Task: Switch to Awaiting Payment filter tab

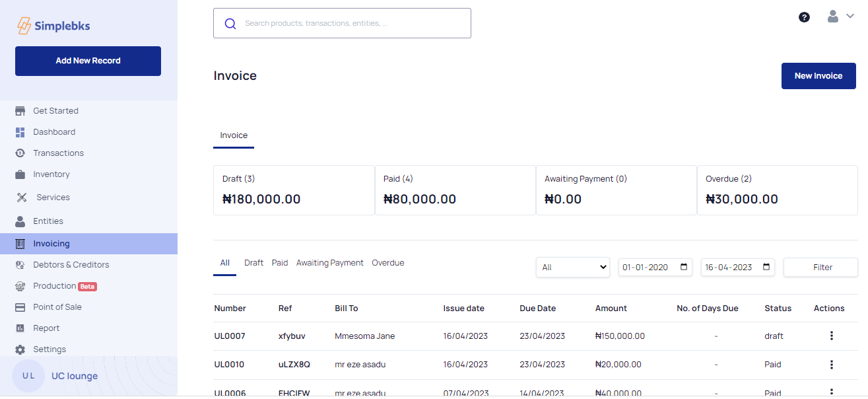Action: [x=330, y=263]
